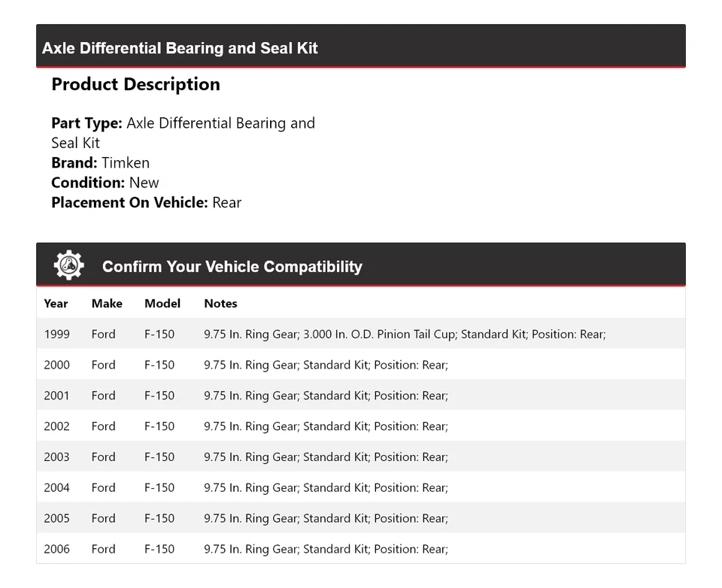The image size is (722, 588).
Task: Click the gear compatibility icon
Action: pyautogui.click(x=68, y=265)
